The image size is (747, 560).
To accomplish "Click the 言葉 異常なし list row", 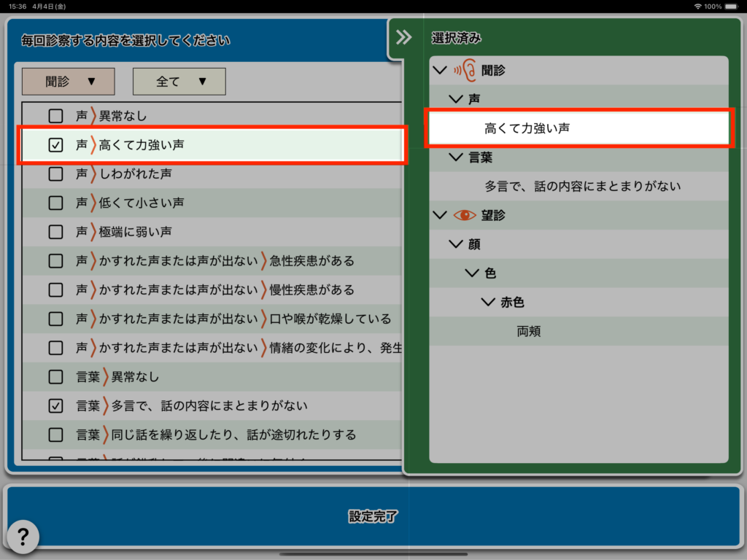I will pos(212,377).
